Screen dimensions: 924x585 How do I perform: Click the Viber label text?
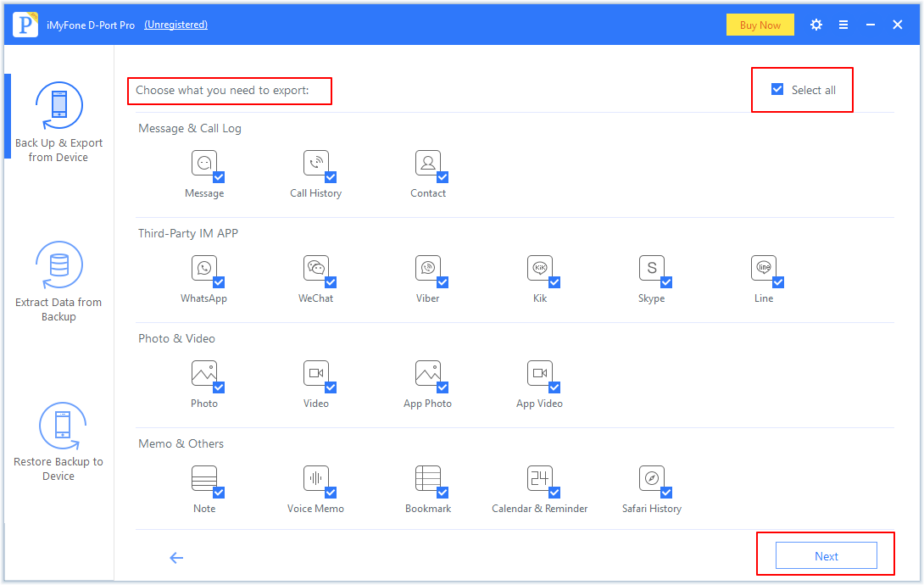tap(428, 298)
